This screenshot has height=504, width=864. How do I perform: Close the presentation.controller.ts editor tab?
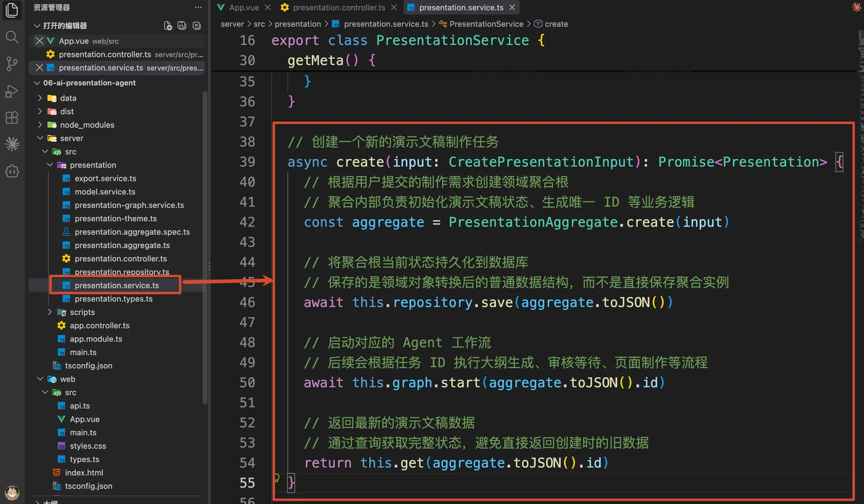pos(394,8)
